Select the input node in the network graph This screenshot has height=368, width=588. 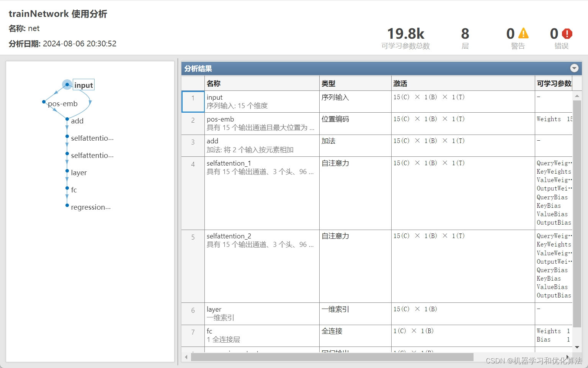67,85
